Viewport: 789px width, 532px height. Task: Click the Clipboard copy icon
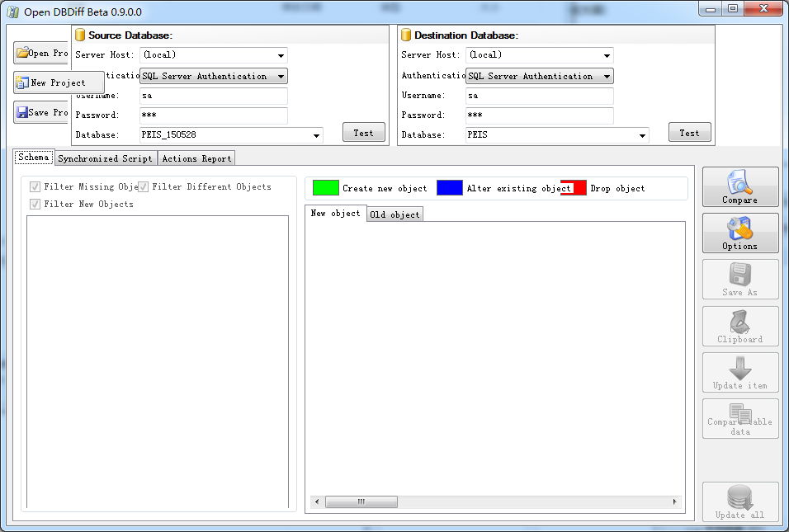pos(739,322)
